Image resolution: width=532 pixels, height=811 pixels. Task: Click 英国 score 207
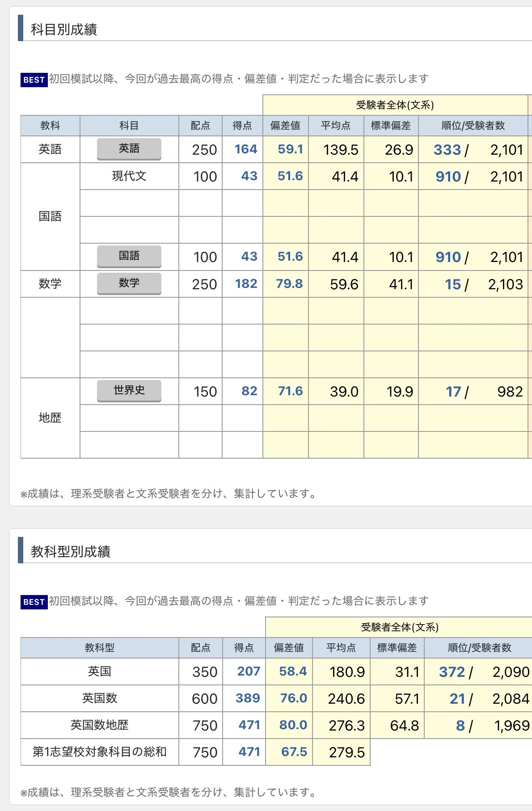click(x=249, y=672)
